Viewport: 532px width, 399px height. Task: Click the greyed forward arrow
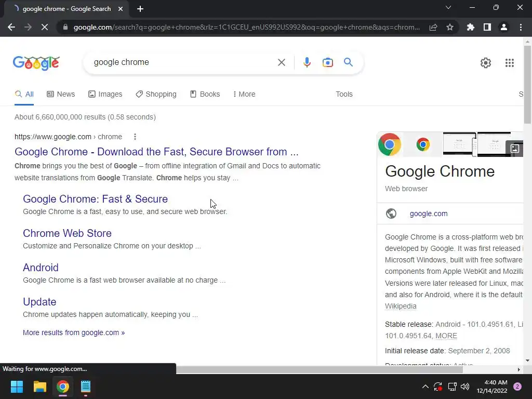point(28,27)
